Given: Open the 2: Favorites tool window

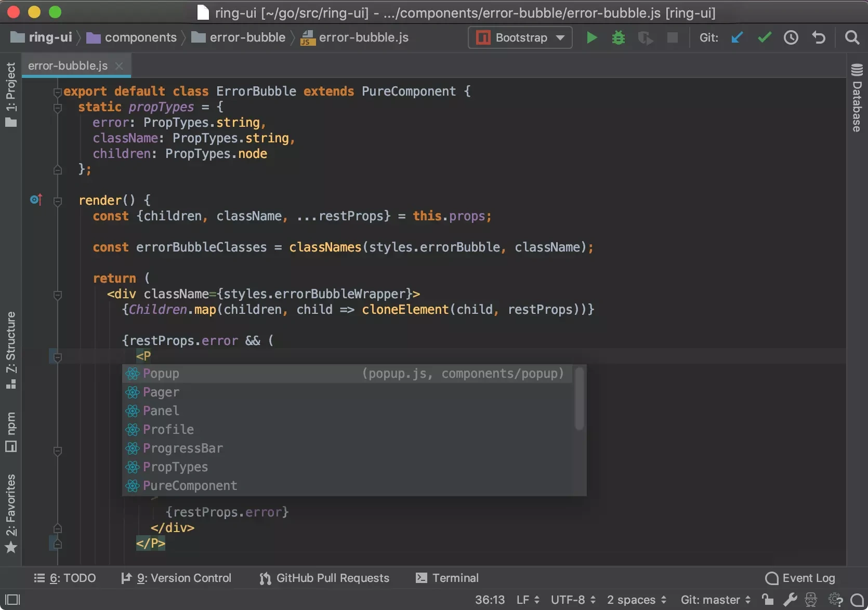Looking at the screenshot, I should (x=11, y=513).
